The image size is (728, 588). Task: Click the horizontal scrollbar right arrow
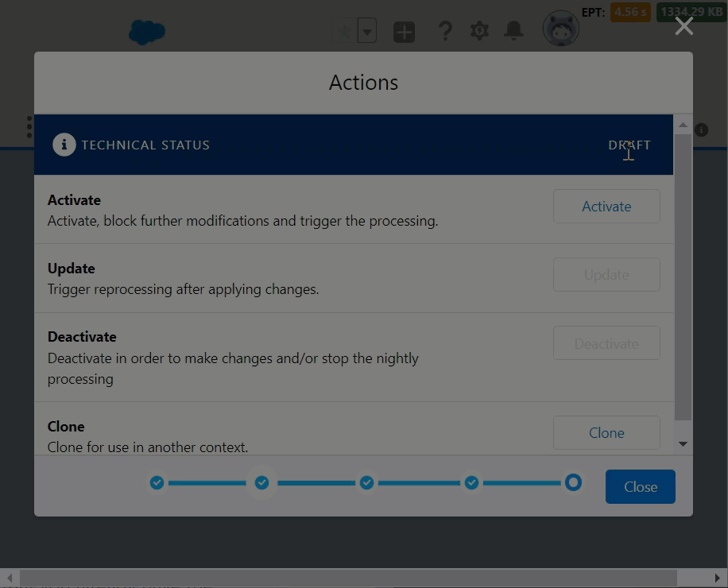pyautogui.click(x=718, y=578)
